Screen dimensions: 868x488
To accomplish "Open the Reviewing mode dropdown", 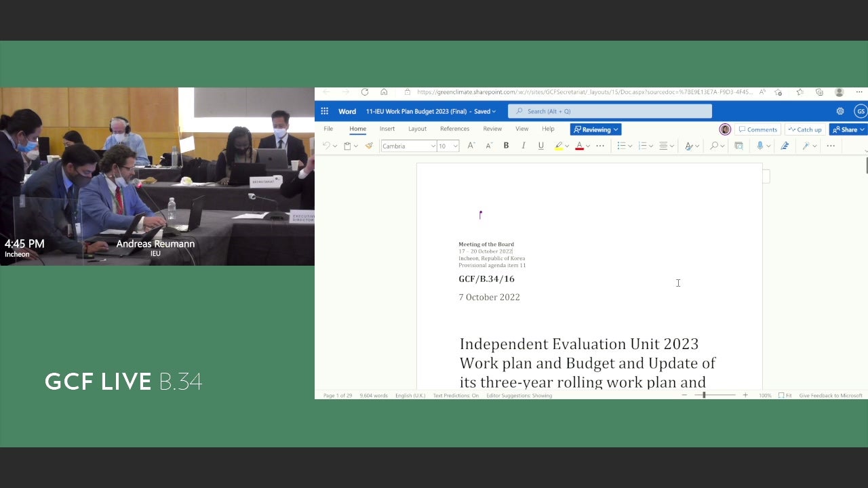I will pos(596,129).
